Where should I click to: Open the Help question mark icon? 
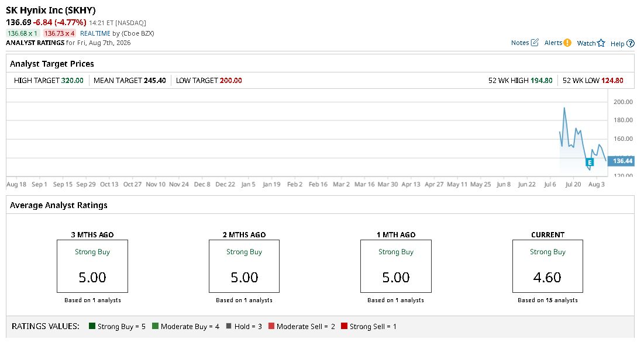pos(631,43)
